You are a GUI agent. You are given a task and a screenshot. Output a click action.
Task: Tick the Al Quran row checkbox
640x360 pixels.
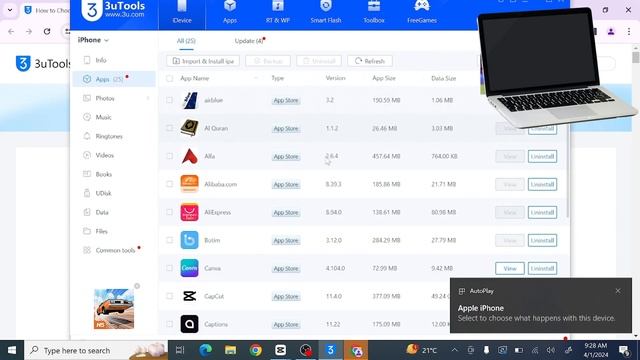point(169,128)
